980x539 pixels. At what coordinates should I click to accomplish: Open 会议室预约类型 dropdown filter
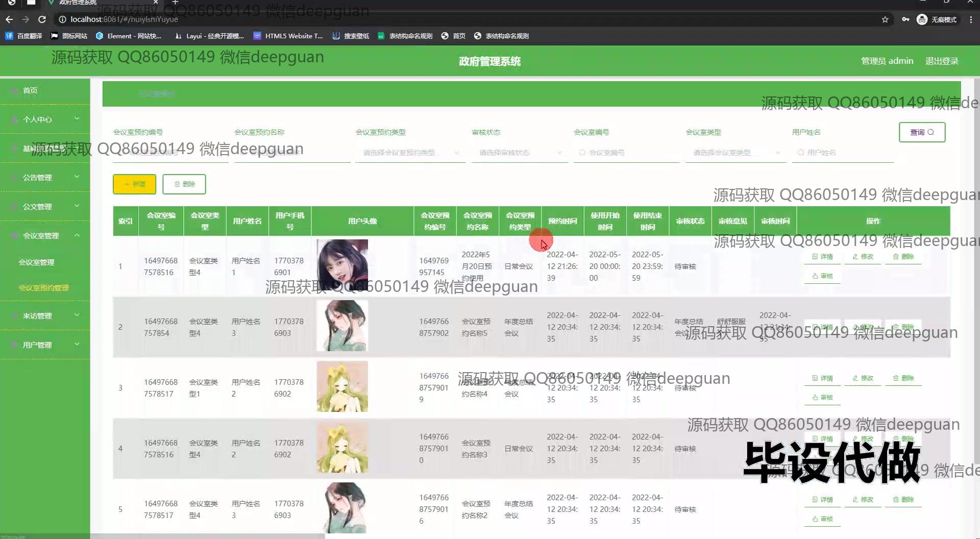410,153
